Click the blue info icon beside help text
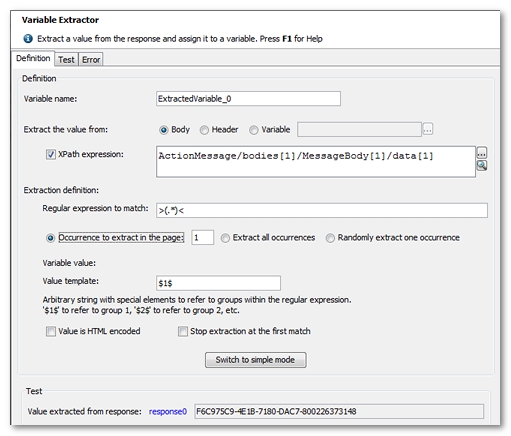The width and height of the screenshot is (511, 436). click(x=28, y=39)
